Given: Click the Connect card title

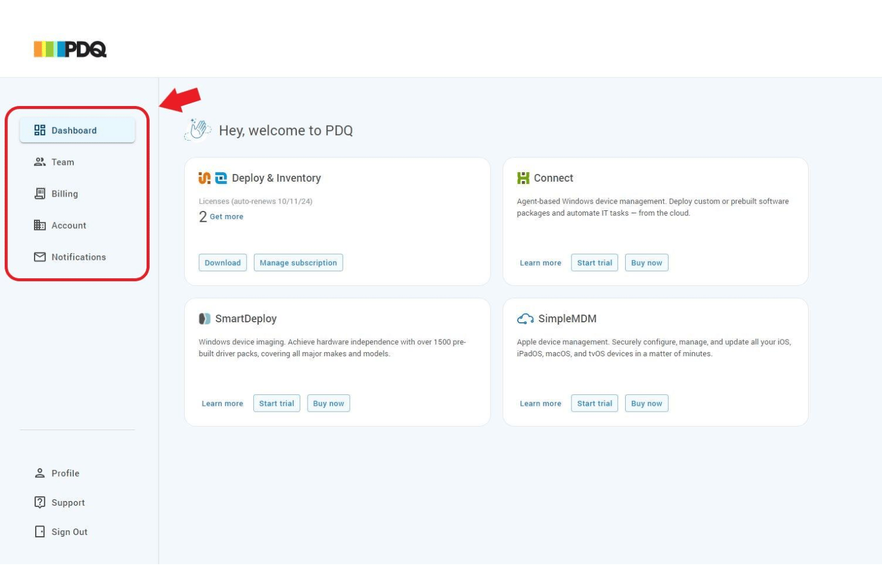Looking at the screenshot, I should point(554,178).
